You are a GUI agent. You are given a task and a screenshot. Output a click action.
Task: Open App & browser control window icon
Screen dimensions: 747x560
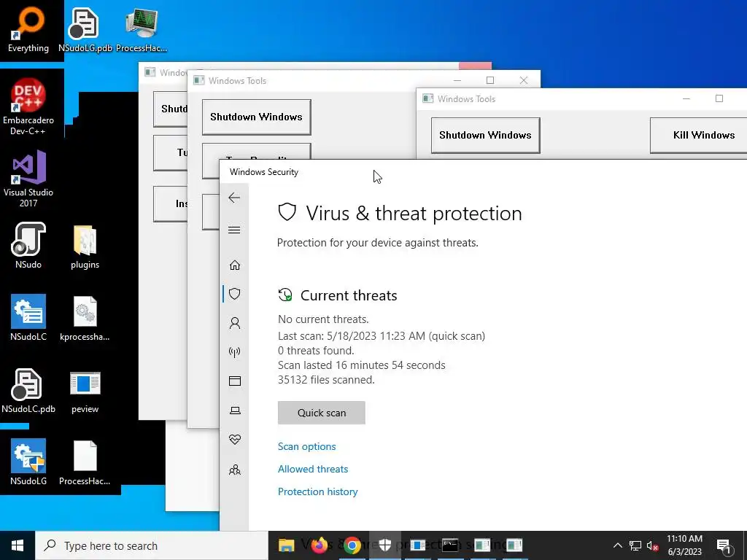point(234,381)
